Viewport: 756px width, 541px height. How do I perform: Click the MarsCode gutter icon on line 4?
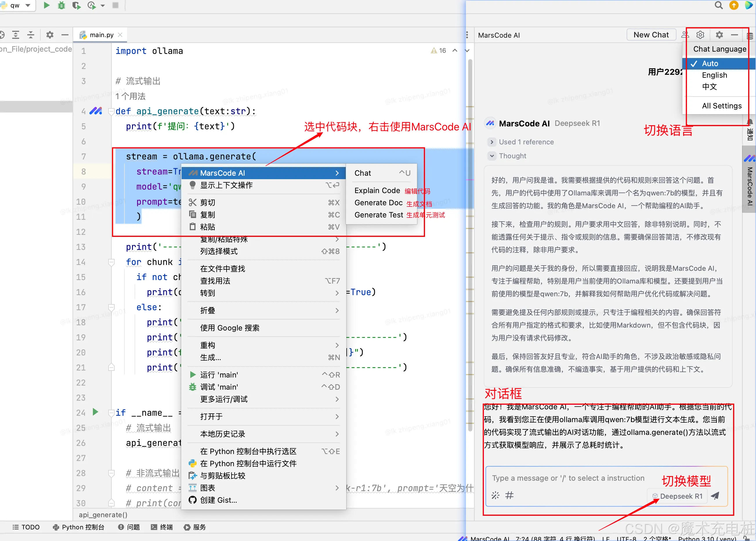tap(96, 111)
